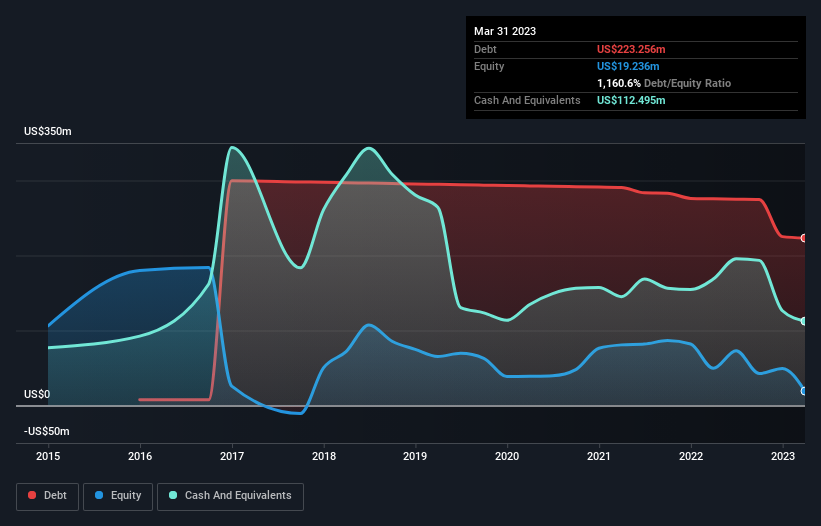This screenshot has width=821, height=526.
Task: Toggle the Equity legend button
Action: point(118,496)
